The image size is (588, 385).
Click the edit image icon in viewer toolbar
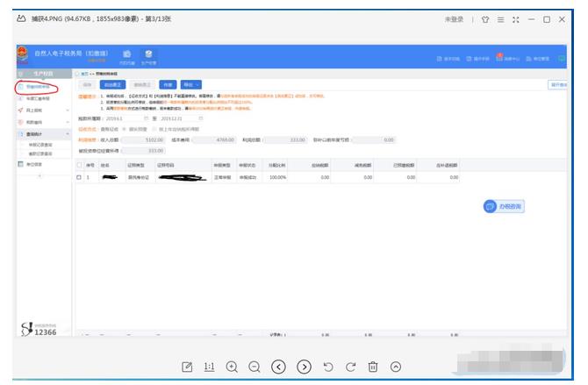[x=187, y=367]
